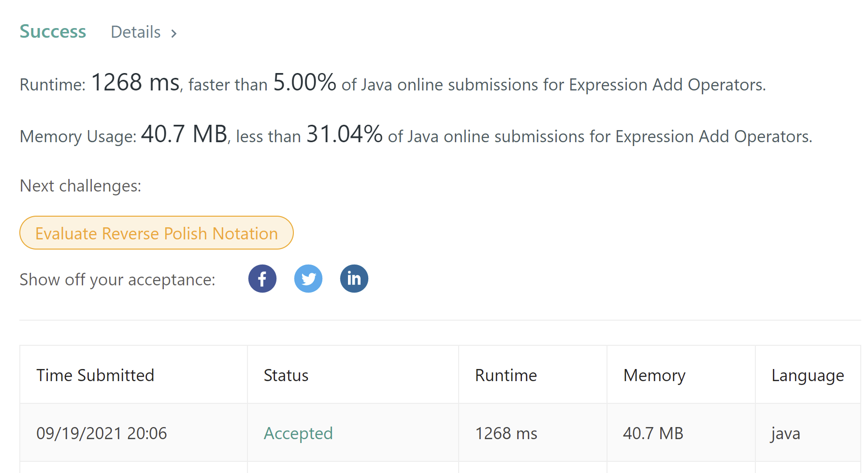Click the java language cell
Viewport: 868px width, 473px height.
pyautogui.click(x=786, y=433)
